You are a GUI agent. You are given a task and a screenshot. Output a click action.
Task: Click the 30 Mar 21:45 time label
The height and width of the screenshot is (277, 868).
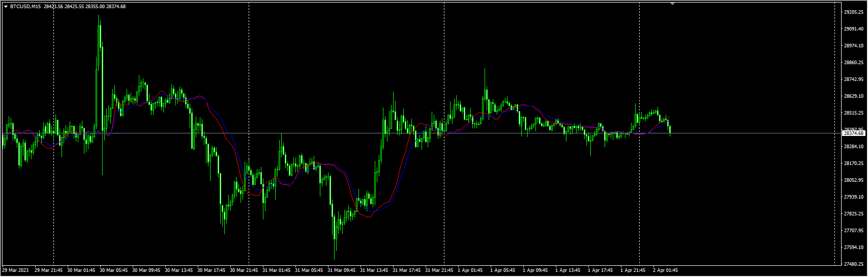click(x=244, y=270)
